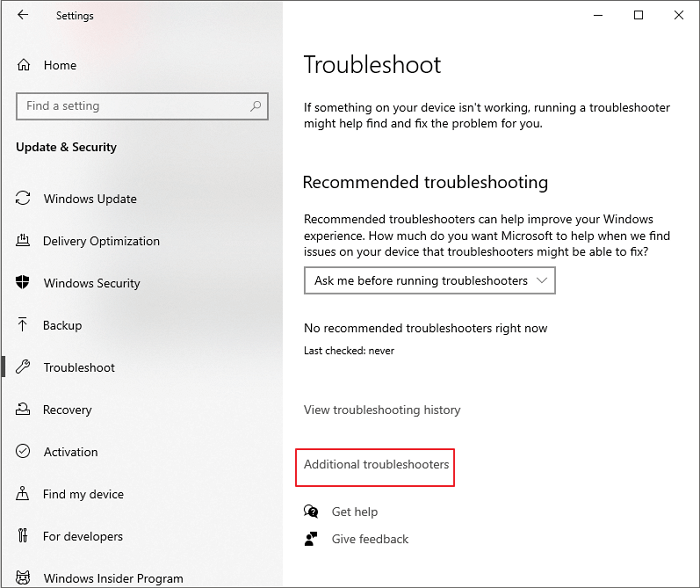Click the Get help icon
Image resolution: width=700 pixels, height=588 pixels.
pyautogui.click(x=311, y=512)
